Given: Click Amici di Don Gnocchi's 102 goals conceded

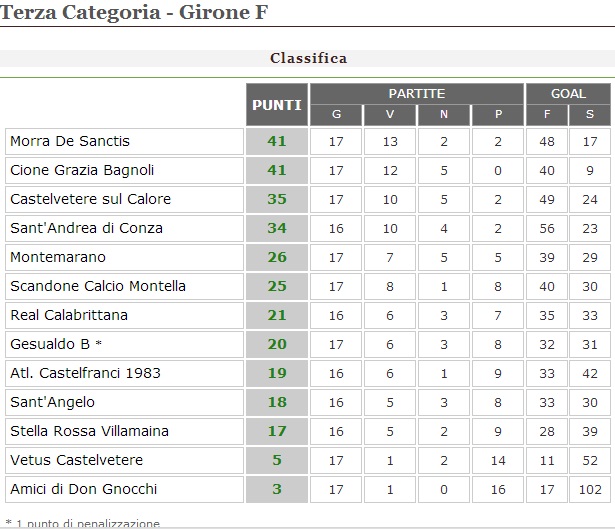Looking at the screenshot, I should pos(589,489).
